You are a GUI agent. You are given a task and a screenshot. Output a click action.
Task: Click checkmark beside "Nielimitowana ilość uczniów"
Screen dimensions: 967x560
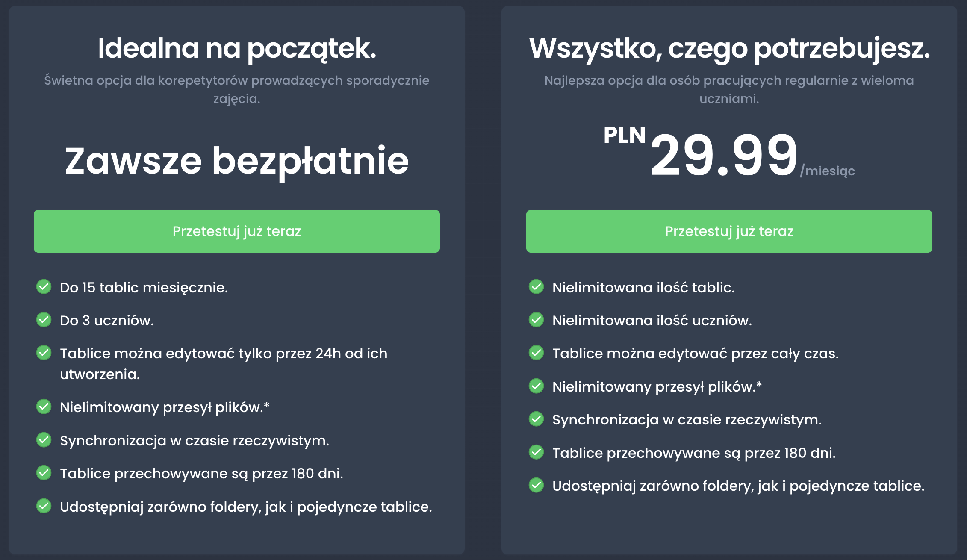click(536, 319)
